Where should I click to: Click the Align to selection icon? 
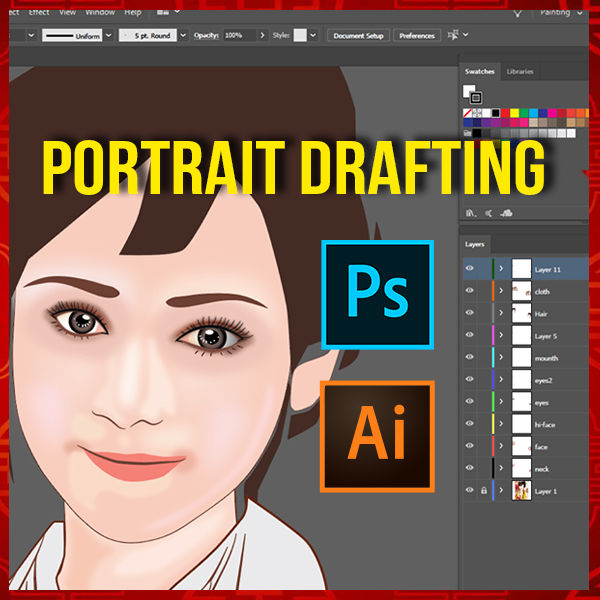click(453, 35)
